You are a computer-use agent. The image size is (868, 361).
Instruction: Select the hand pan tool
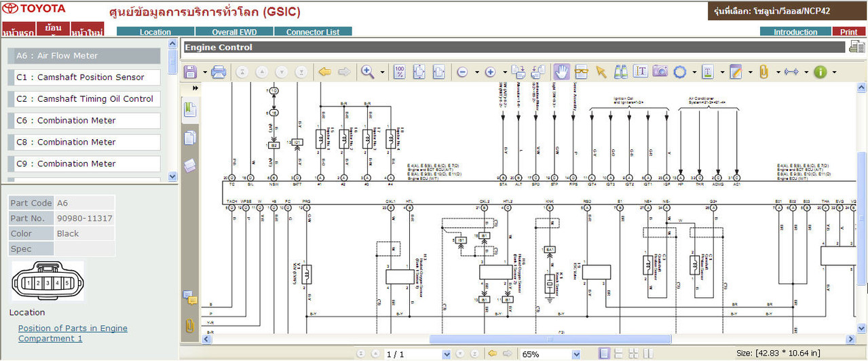click(561, 72)
